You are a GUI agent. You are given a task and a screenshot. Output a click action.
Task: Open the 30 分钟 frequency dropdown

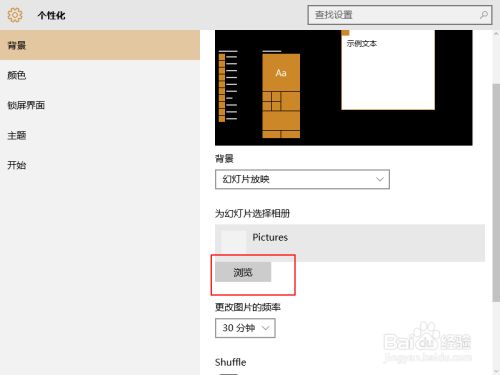point(245,328)
